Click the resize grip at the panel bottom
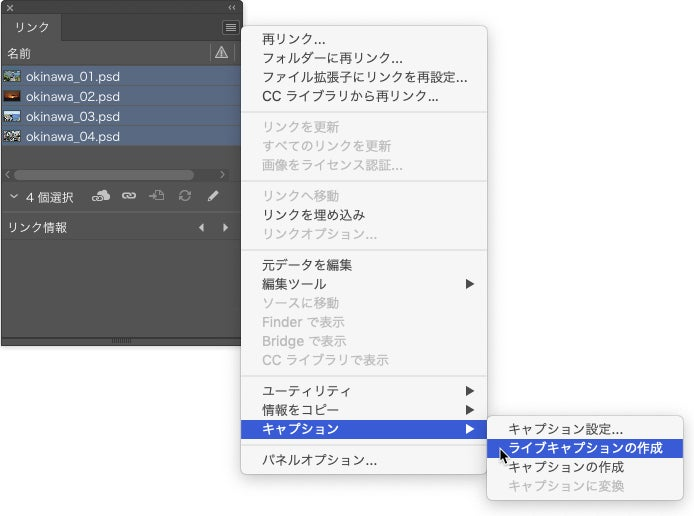694x516 pixels. click(x=121, y=341)
